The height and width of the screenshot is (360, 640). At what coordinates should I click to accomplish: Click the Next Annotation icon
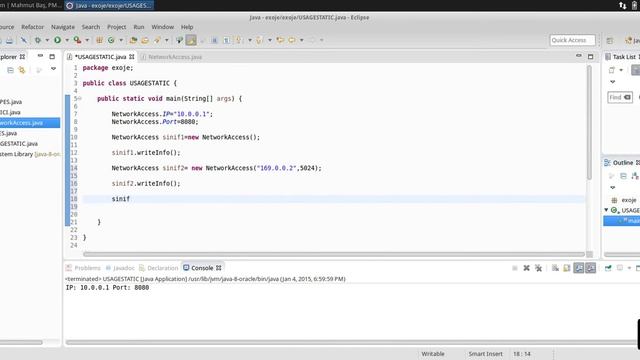(239, 40)
